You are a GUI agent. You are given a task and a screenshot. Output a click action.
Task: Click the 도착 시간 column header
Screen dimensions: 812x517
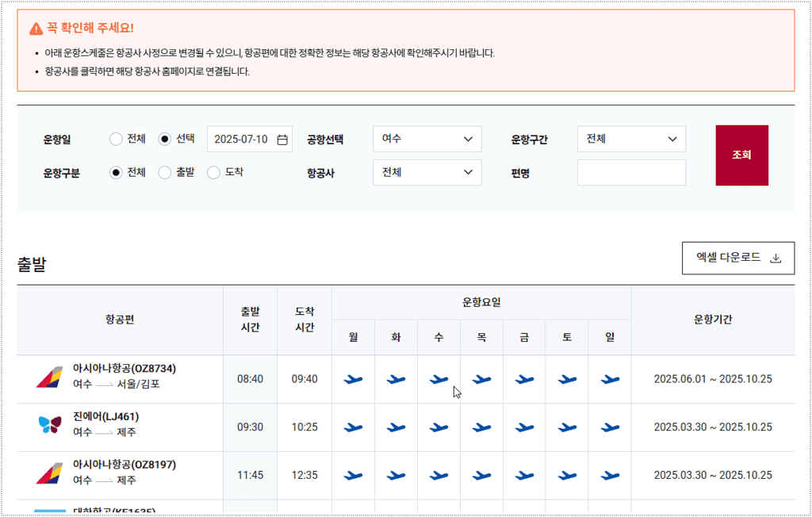click(304, 320)
